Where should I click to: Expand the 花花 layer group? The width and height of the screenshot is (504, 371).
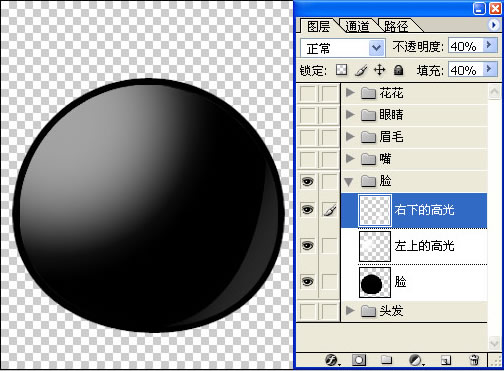[349, 93]
